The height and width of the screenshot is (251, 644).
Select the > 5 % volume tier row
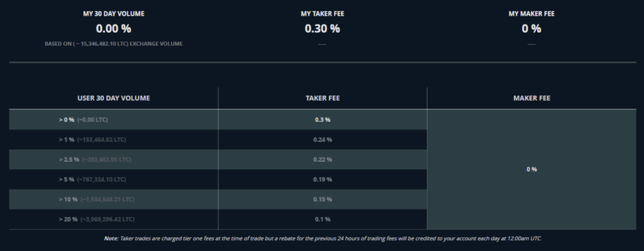tap(218, 179)
